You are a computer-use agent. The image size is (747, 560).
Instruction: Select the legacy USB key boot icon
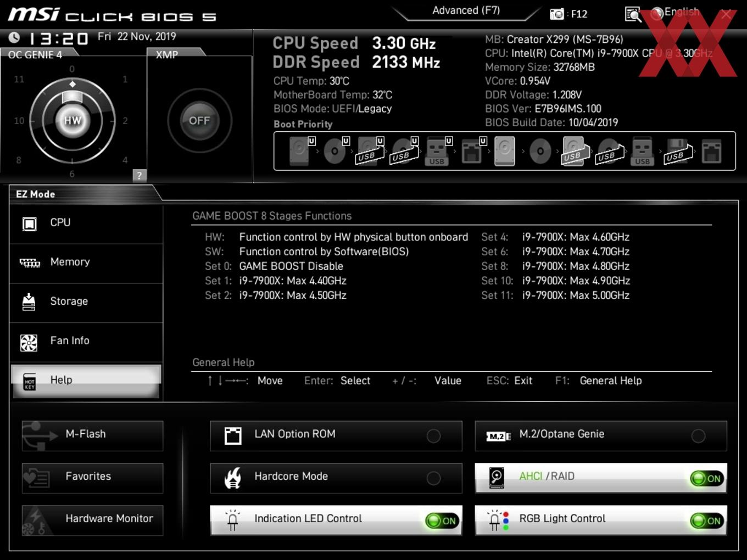click(x=642, y=151)
